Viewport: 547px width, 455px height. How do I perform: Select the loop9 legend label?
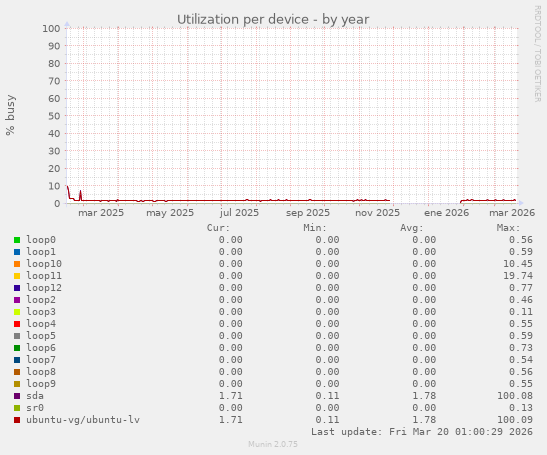pos(41,383)
